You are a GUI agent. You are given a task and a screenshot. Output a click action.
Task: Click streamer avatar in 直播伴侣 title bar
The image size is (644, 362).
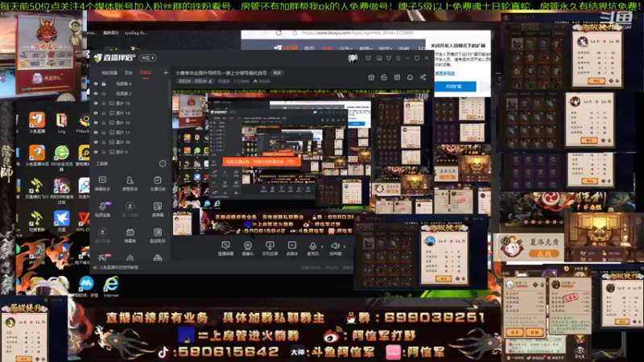click(x=353, y=58)
